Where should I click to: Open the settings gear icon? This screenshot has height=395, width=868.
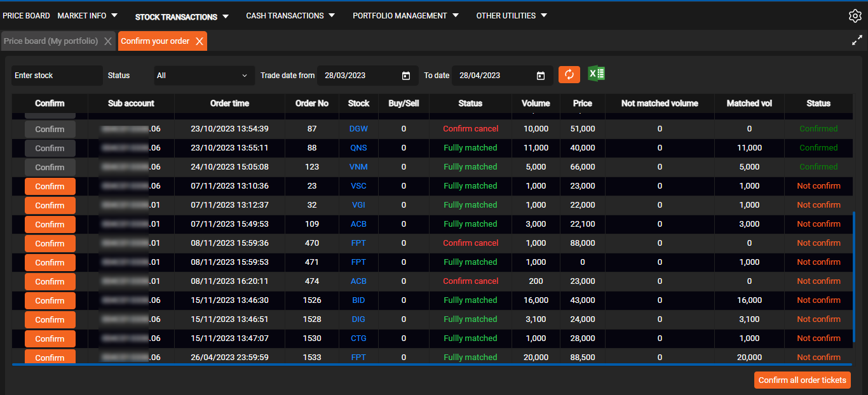[855, 17]
